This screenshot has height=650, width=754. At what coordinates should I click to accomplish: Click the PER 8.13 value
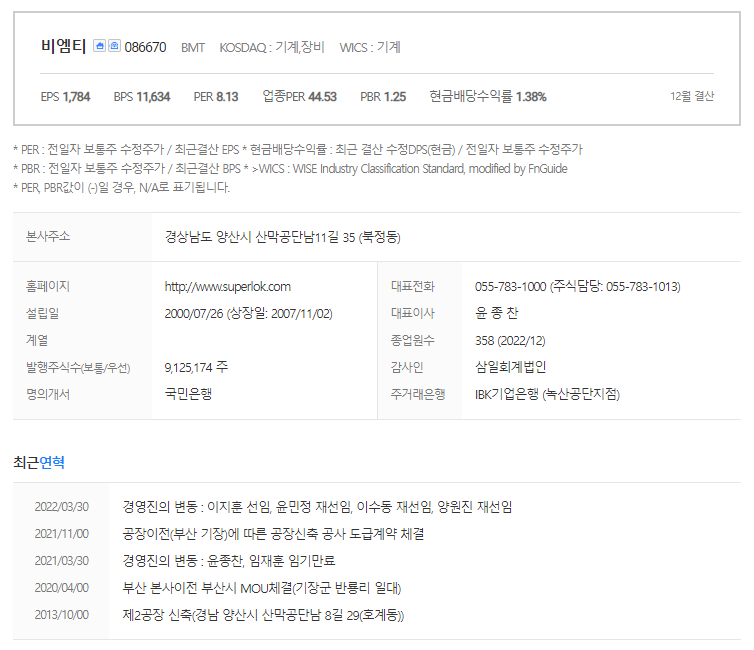tap(216, 97)
